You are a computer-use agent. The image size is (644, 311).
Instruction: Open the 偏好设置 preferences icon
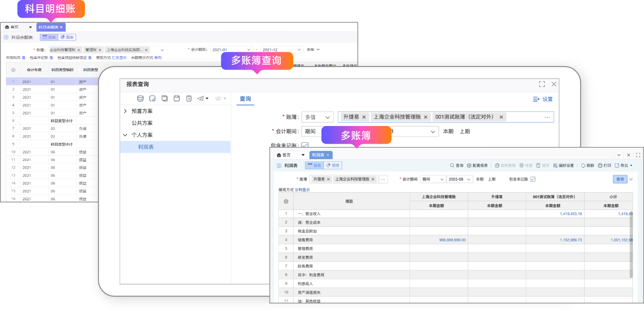click(555, 165)
